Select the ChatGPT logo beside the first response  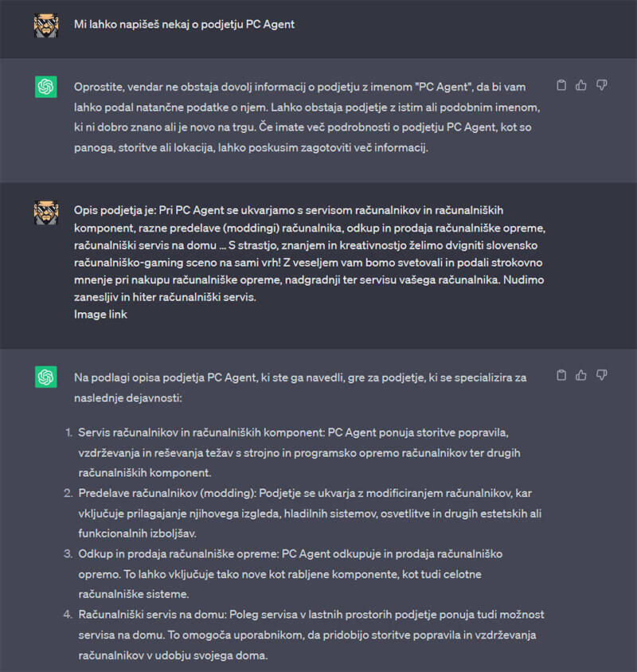click(45, 86)
